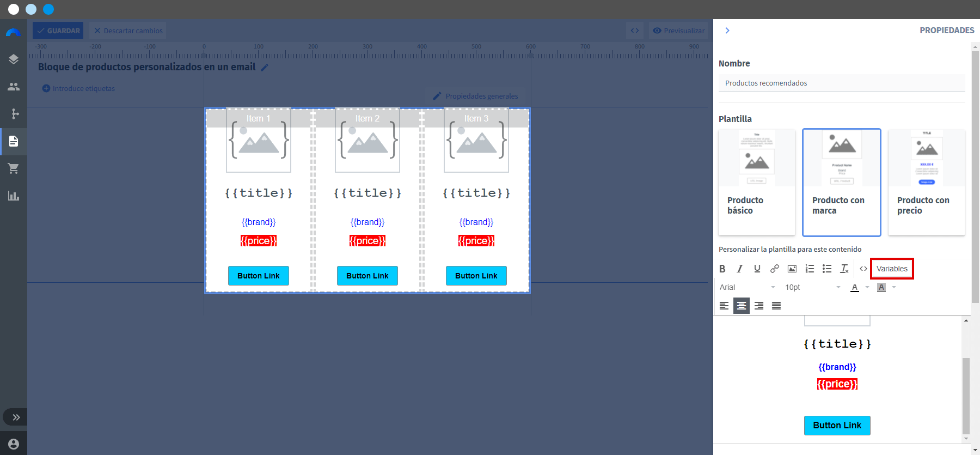The width and height of the screenshot is (980, 455).
Task: Click Introduce etiquetas link
Action: pos(78,88)
